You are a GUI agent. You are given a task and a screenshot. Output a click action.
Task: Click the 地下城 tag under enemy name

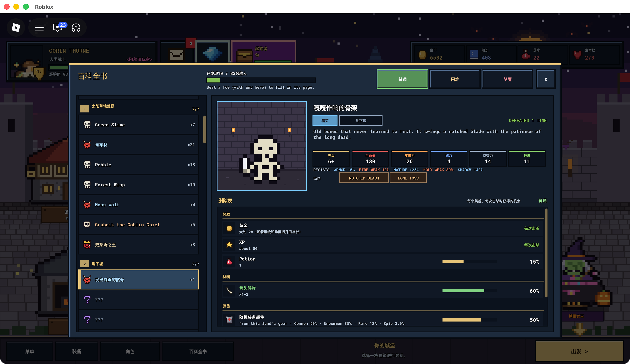click(x=361, y=120)
